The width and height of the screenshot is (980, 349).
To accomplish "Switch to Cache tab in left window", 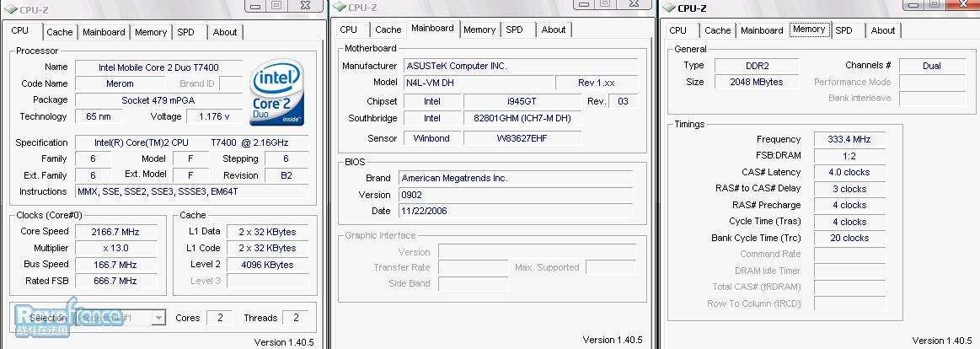I will coord(59,32).
